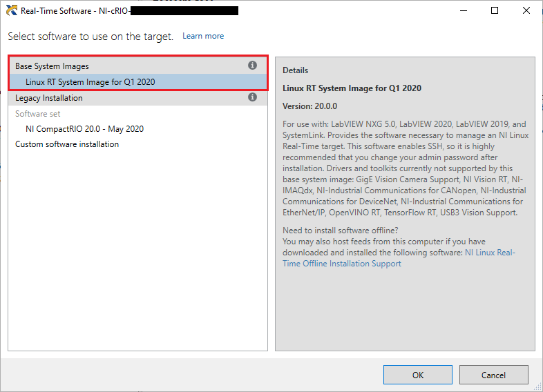Click the Version: 20.0.0 text
Screen dimensions: 543x392
(310, 106)
